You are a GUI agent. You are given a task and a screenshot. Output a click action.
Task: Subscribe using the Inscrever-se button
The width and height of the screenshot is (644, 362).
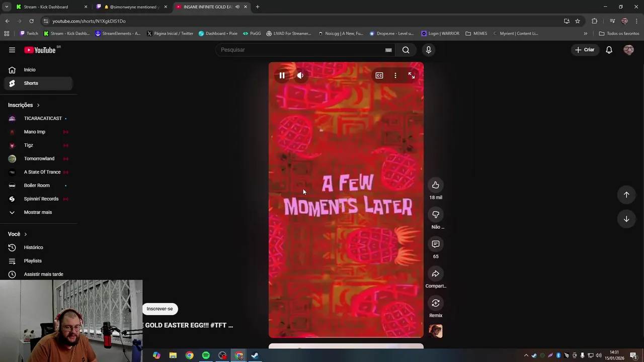coord(159,309)
